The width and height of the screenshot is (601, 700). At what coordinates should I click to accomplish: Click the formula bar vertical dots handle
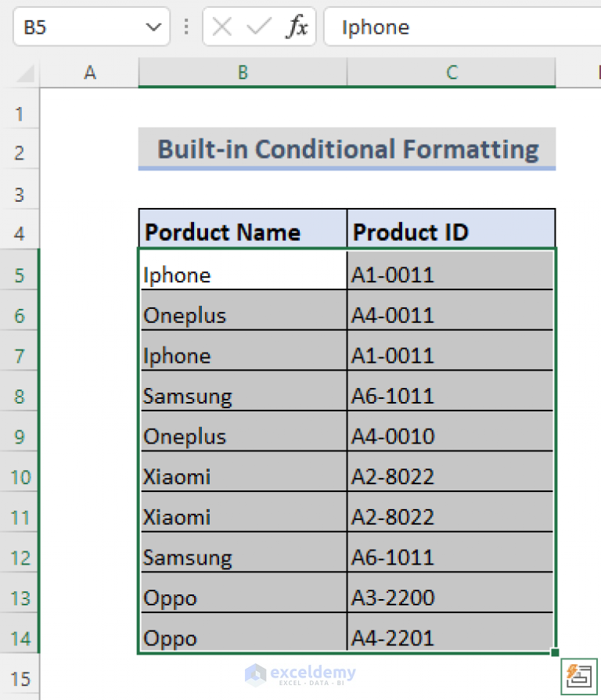coord(186,27)
